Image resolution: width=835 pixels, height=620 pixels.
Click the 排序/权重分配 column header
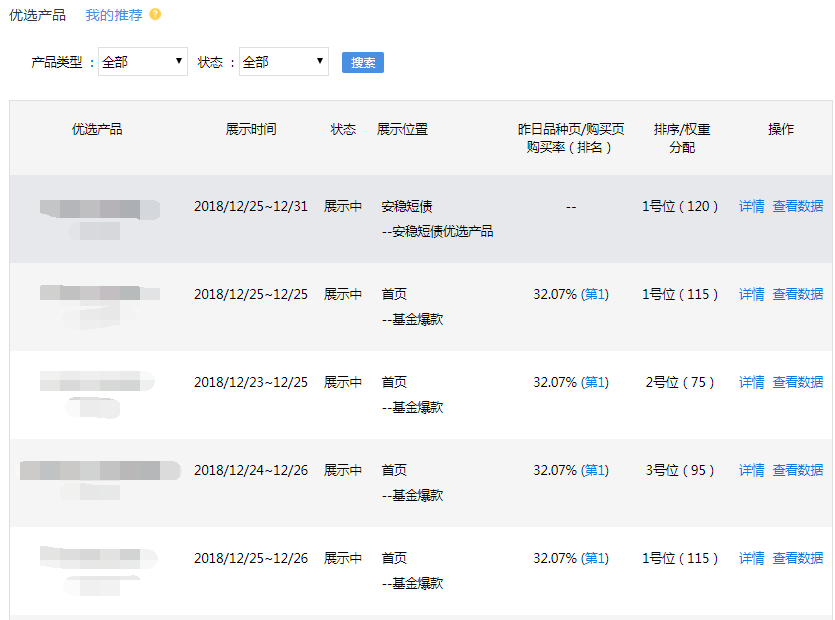pyautogui.click(x=682, y=138)
